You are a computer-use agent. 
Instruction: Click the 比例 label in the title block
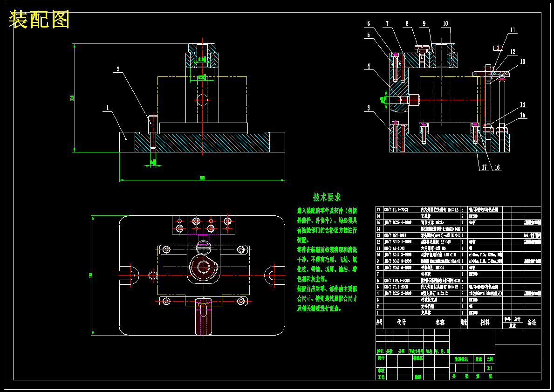pyautogui.click(x=490, y=359)
